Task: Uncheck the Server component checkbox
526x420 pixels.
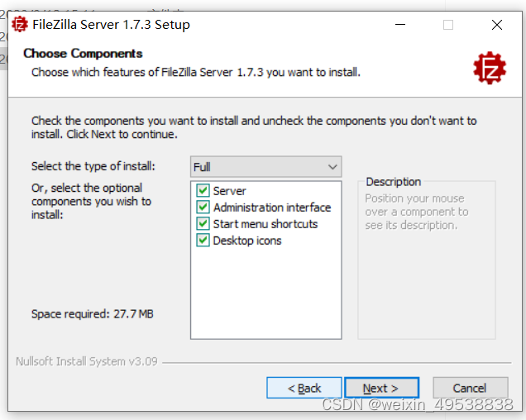Action: pyautogui.click(x=203, y=190)
